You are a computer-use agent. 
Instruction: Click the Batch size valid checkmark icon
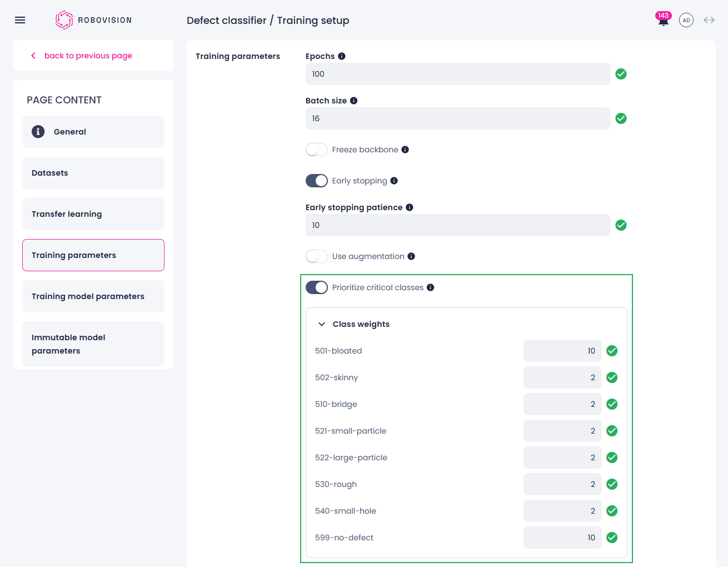tap(621, 118)
